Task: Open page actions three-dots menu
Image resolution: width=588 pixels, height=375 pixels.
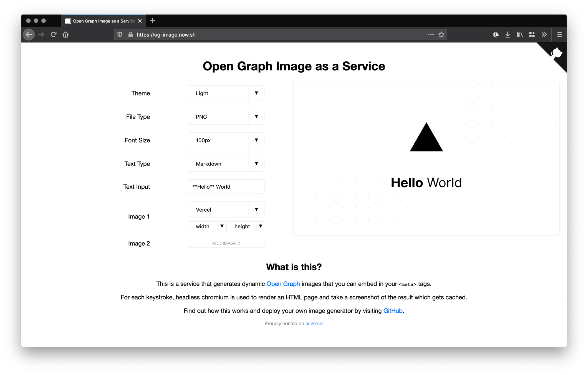Action: pyautogui.click(x=430, y=35)
